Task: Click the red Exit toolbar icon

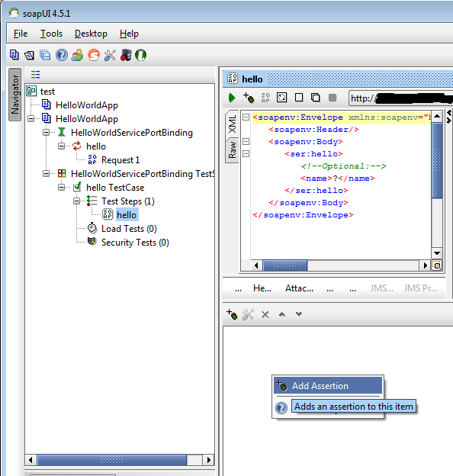Action: (x=126, y=55)
